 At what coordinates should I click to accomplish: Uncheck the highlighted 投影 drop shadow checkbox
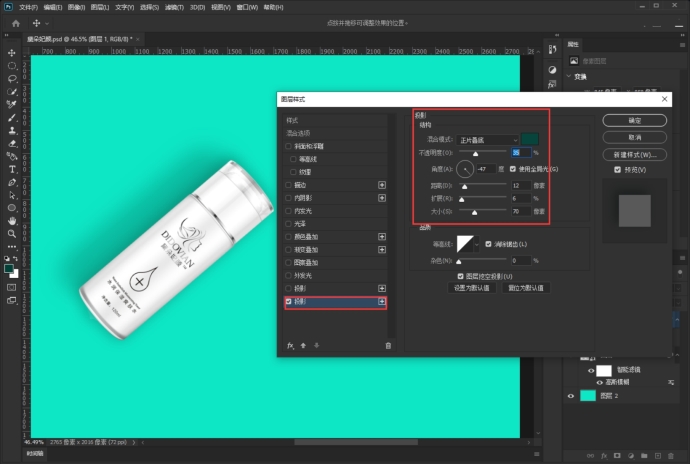tap(289, 302)
